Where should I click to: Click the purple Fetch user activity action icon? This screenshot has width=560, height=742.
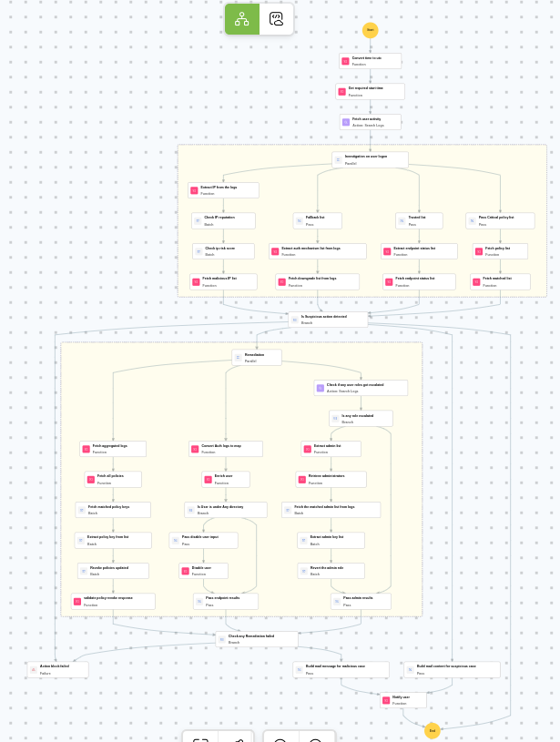(346, 122)
